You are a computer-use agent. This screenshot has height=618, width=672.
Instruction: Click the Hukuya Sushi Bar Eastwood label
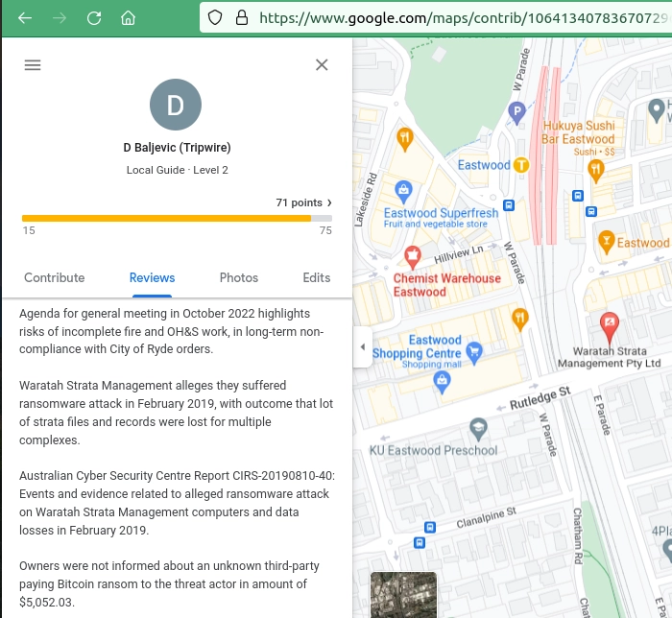pos(578,132)
